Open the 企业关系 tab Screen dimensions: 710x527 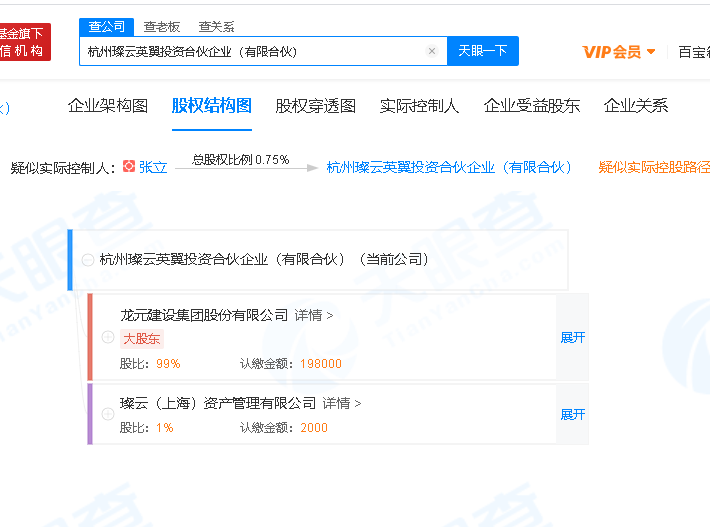(636, 105)
